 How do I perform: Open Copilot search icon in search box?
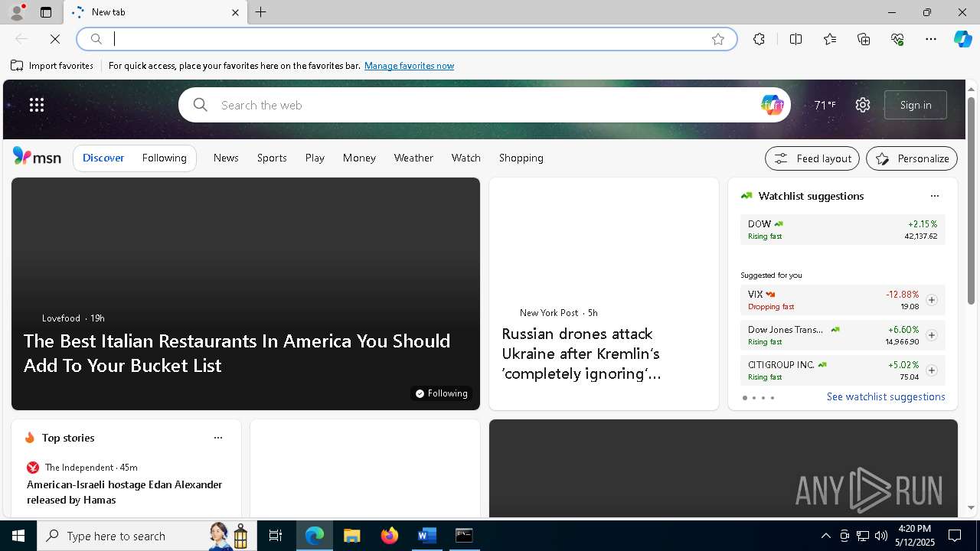(772, 105)
